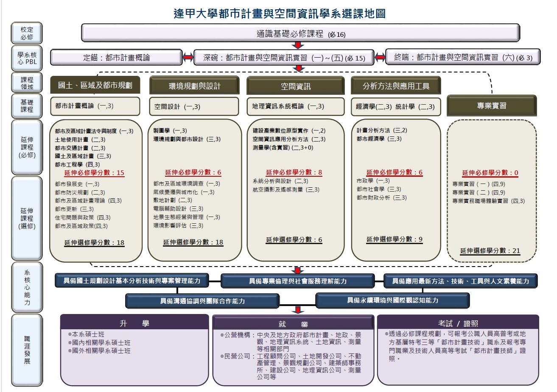557x392 pixels.
Task: Open the 環境規劃與設計 domain header
Action: (x=194, y=86)
